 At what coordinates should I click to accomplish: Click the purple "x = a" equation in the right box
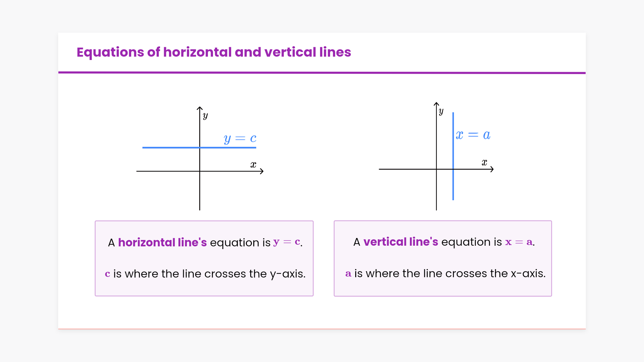coord(519,242)
